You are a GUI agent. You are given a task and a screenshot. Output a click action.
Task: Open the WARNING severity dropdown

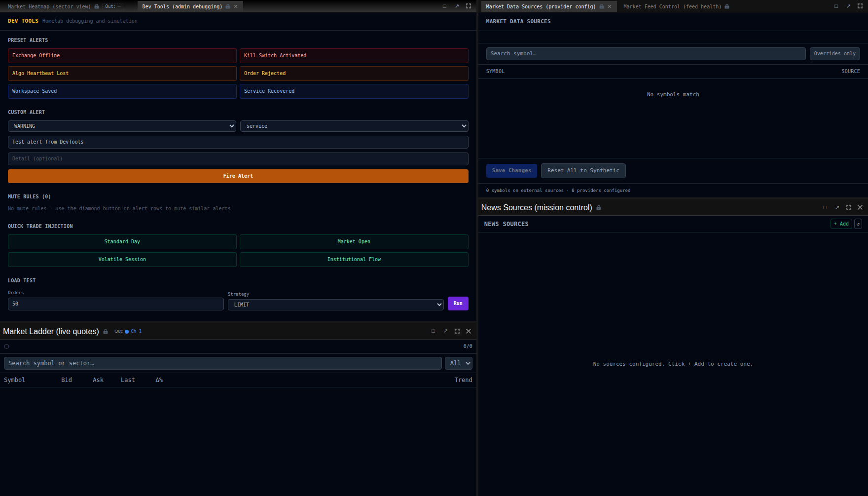click(122, 126)
